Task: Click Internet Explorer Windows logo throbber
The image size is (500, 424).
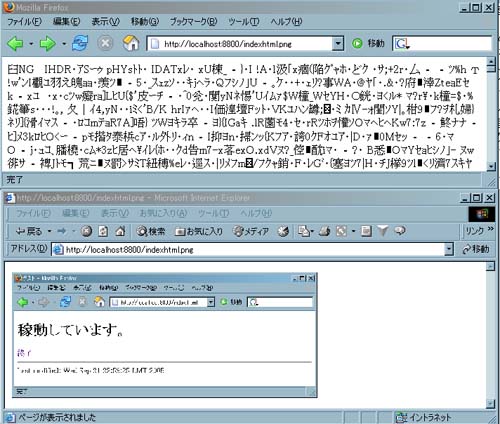Action: coord(481,214)
